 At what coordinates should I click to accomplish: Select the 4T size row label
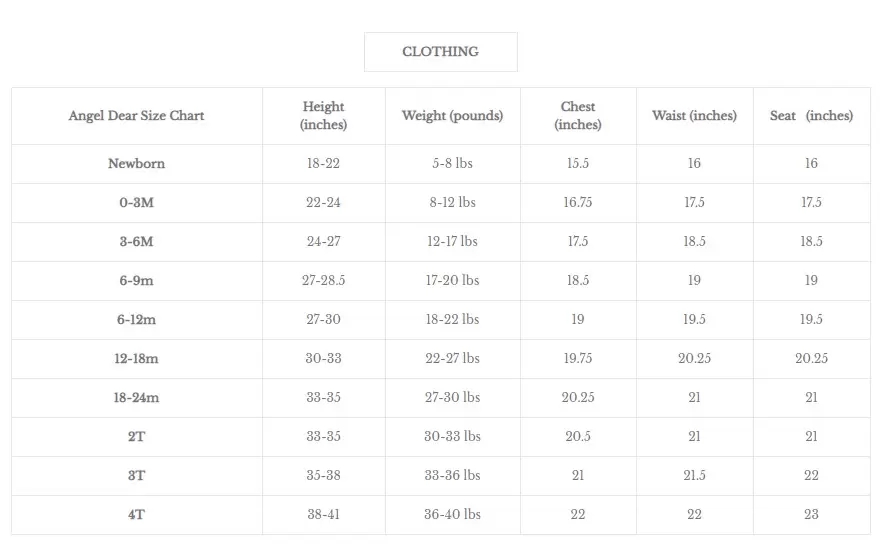[x=137, y=514]
